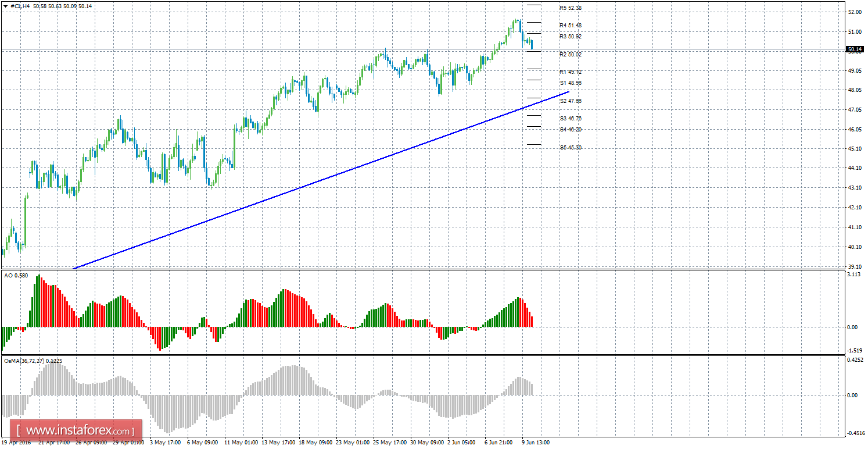Select the blue ascending trendline

(321, 181)
